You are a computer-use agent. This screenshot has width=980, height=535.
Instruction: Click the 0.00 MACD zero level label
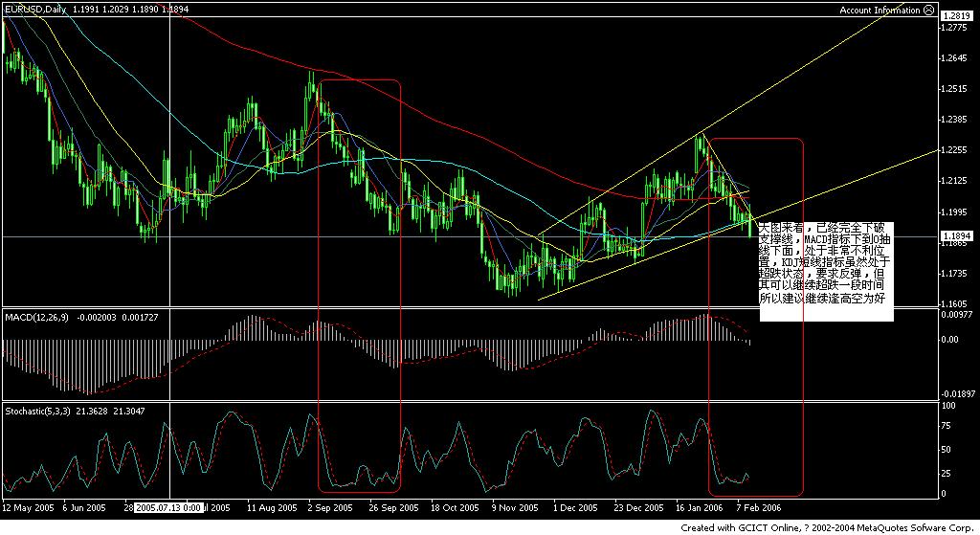950,340
